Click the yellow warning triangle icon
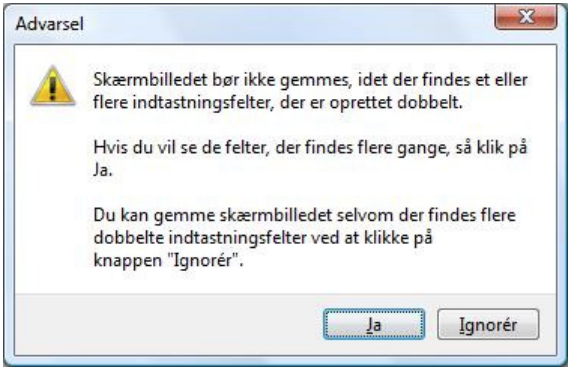This screenshot has width=572, height=369. pos(53,86)
